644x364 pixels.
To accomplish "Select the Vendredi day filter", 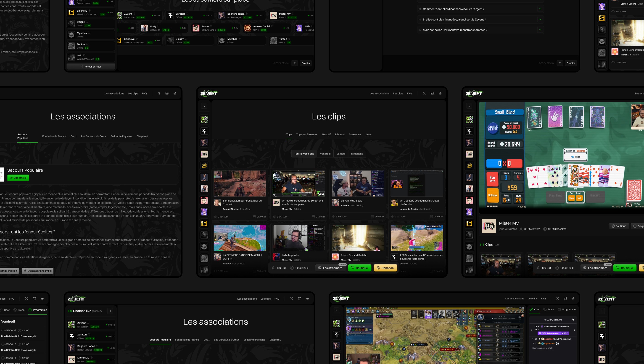I will (x=325, y=154).
